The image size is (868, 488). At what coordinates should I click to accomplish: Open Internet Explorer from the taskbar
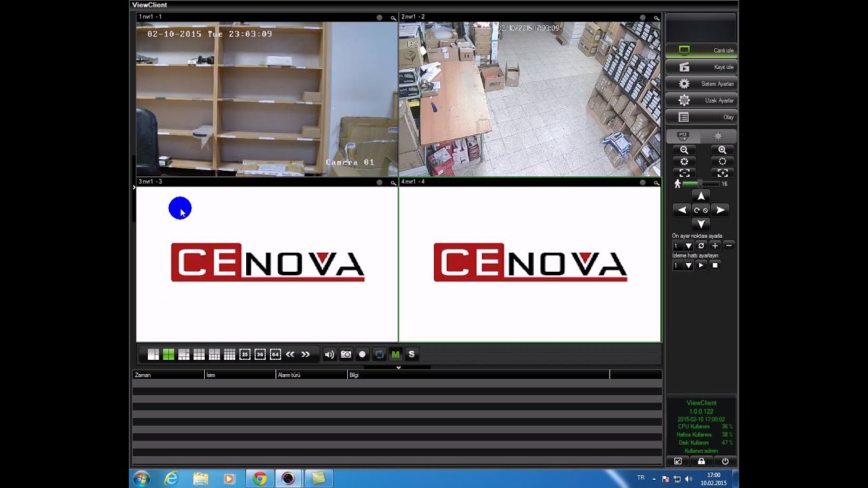point(172,479)
